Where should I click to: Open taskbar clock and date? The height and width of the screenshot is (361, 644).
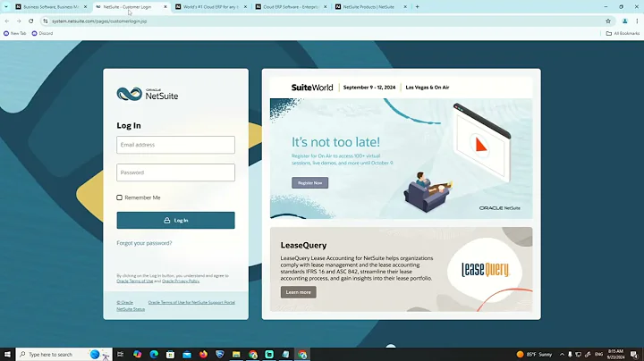pyautogui.click(x=615, y=355)
